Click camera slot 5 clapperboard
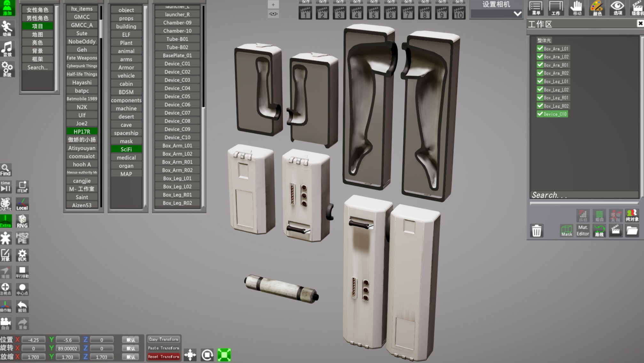 [x=373, y=13]
